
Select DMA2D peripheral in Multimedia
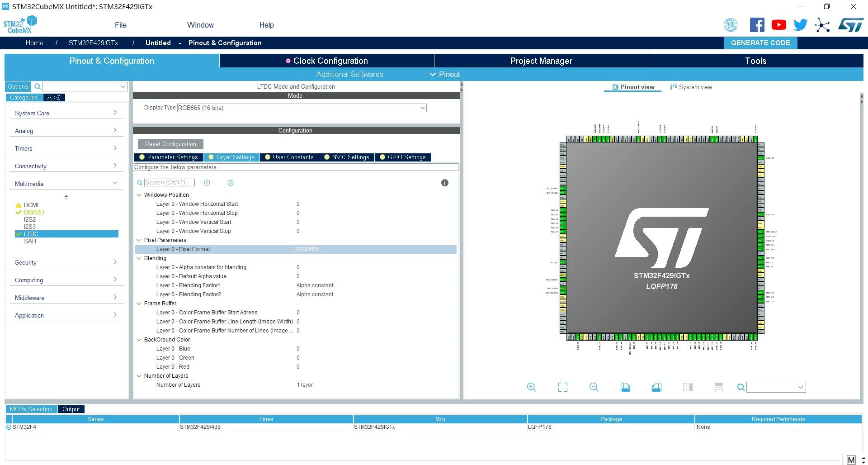pyautogui.click(x=34, y=212)
